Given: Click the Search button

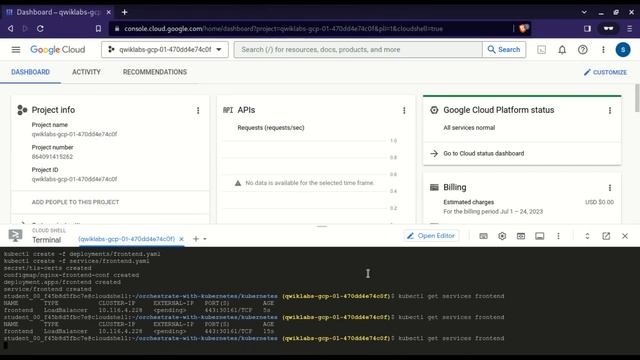Looking at the screenshot, I should [504, 50].
